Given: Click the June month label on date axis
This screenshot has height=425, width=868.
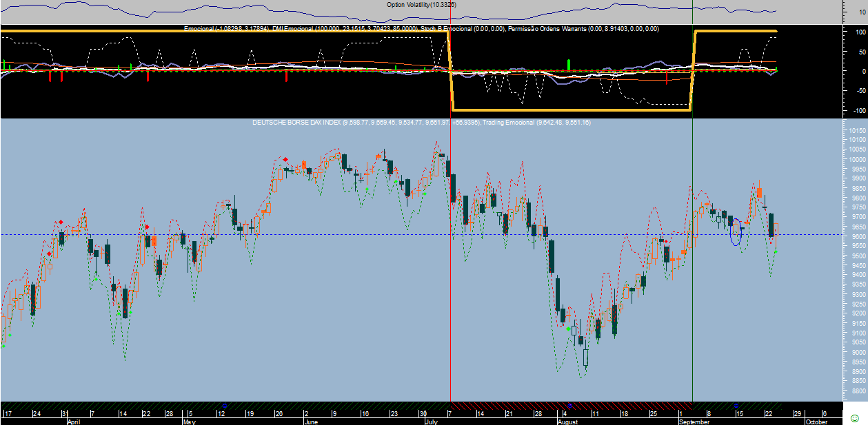Looking at the screenshot, I should pos(311,421).
